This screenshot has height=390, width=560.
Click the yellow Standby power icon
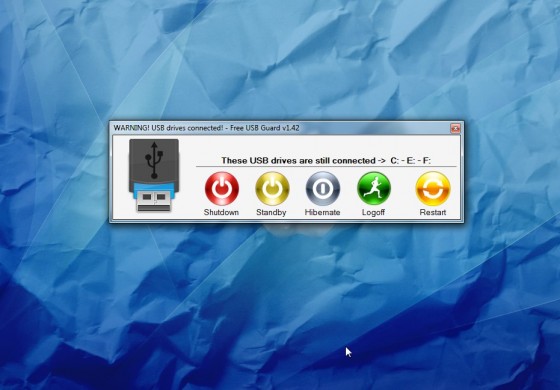tap(272, 189)
